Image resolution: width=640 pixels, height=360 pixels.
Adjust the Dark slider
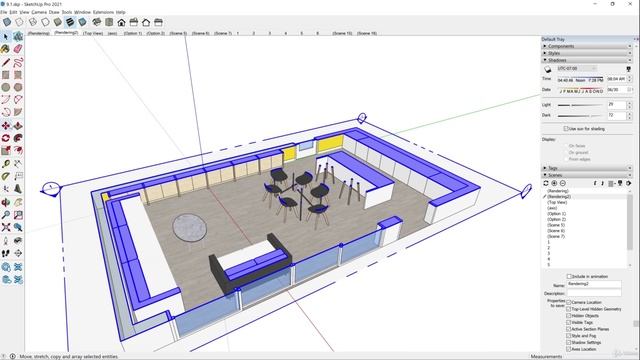pyautogui.click(x=580, y=116)
